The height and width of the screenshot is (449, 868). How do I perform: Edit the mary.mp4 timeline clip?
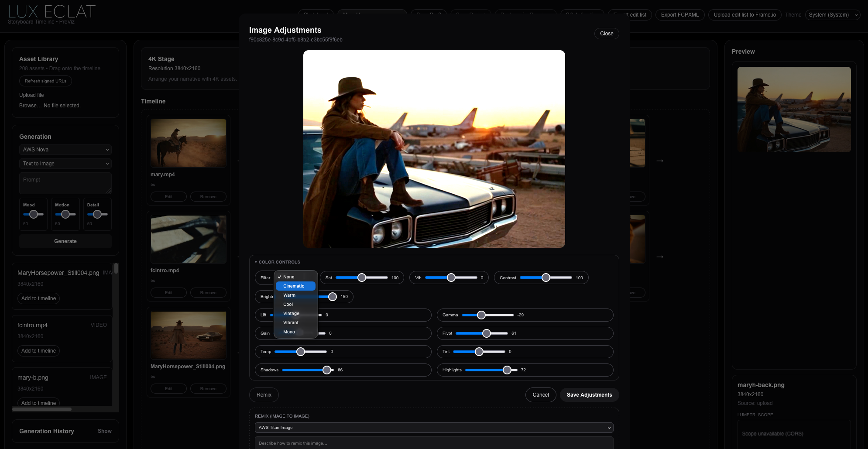point(168,196)
